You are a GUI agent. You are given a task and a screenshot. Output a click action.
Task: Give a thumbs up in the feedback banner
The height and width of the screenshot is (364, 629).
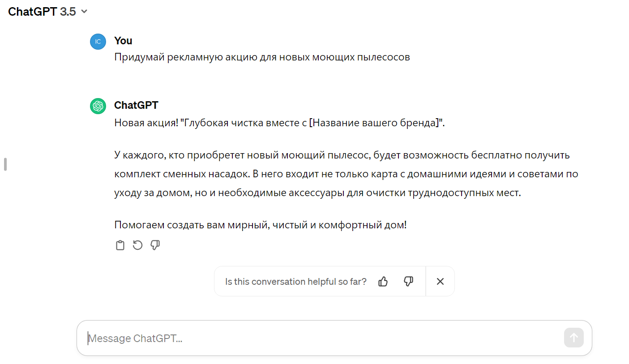[383, 281]
